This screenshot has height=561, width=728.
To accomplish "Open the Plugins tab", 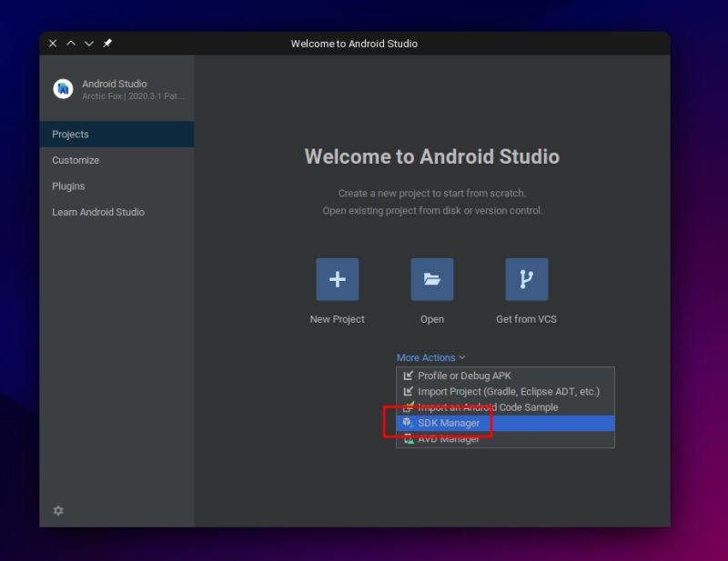I will pos(117,186).
